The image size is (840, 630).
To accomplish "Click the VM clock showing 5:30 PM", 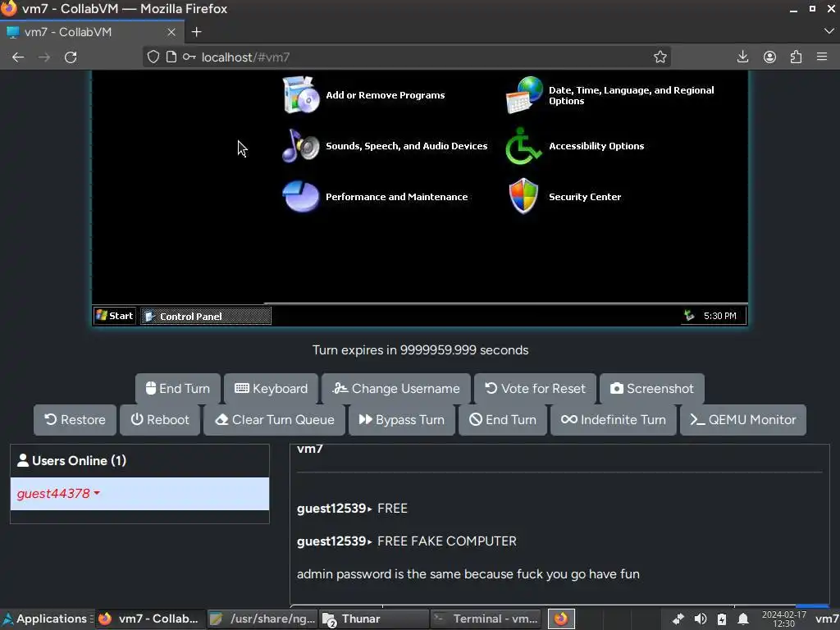I will (x=719, y=316).
